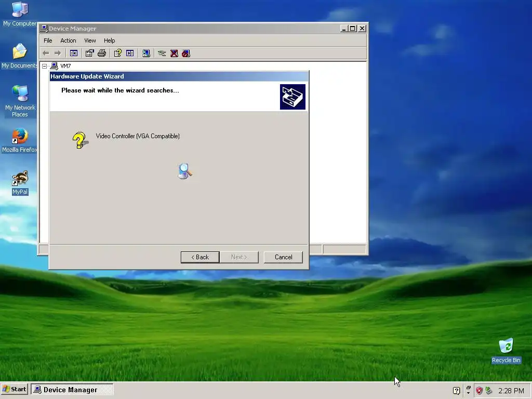Click the Update Driver toolbar icon
The image size is (532, 399).
point(162,54)
